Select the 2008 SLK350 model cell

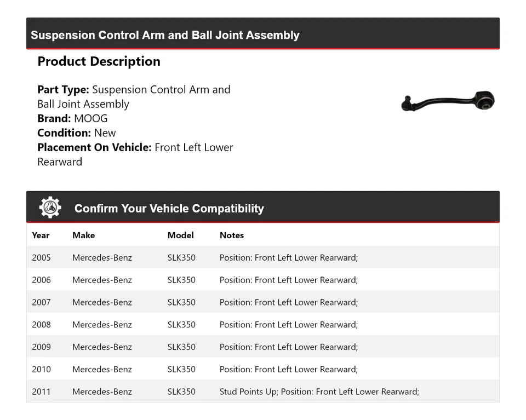coord(181,325)
